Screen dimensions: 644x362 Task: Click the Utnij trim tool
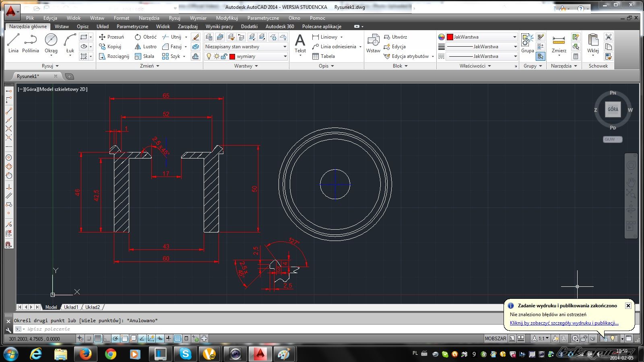pyautogui.click(x=172, y=37)
